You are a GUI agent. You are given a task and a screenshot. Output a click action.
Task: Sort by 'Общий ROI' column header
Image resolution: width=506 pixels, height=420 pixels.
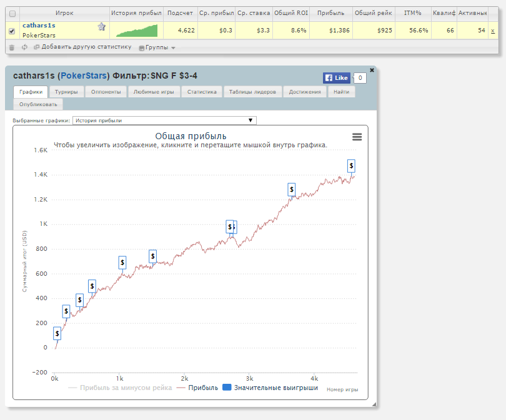pyautogui.click(x=291, y=13)
